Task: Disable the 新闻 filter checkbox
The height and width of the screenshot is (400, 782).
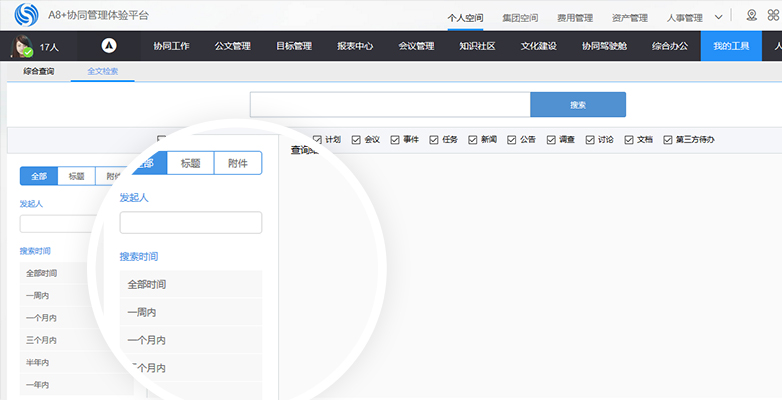Action: [472, 140]
